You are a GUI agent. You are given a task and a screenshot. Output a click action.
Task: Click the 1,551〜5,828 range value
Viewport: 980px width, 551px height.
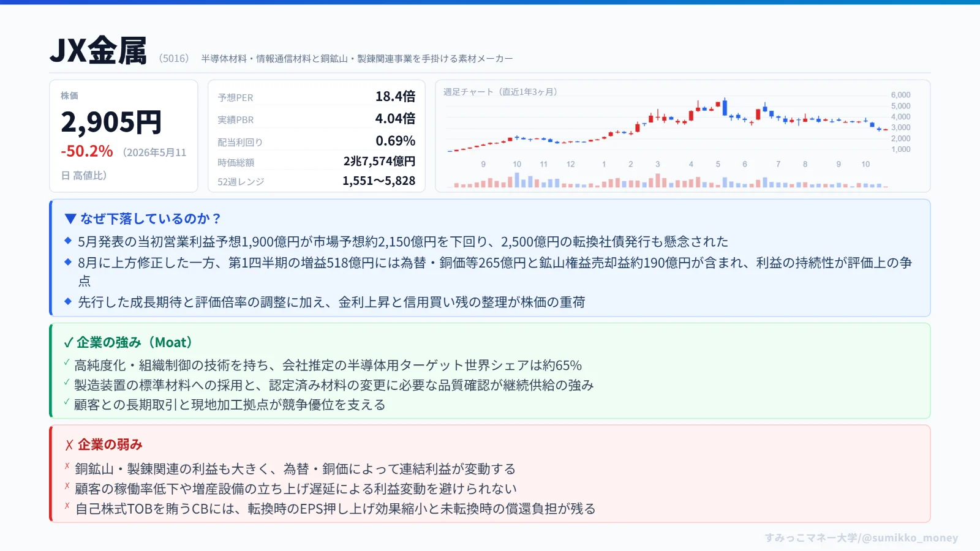click(379, 181)
